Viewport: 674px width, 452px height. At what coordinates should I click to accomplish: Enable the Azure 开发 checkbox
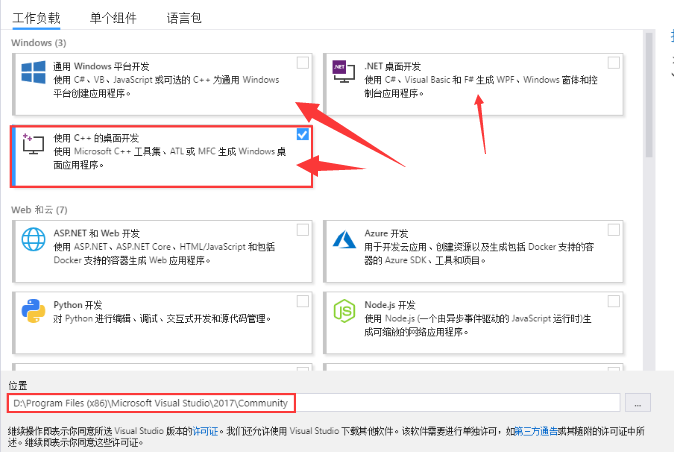[x=613, y=230]
